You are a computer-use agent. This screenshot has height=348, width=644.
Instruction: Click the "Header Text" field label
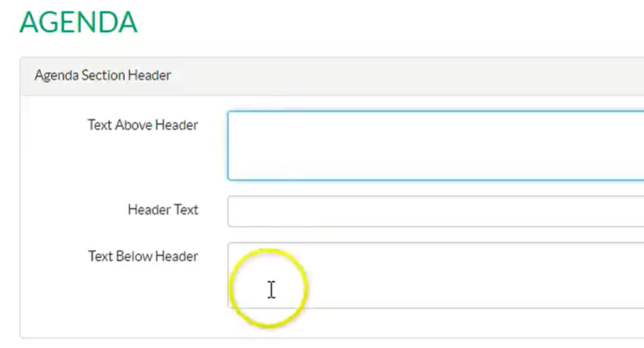[163, 209]
